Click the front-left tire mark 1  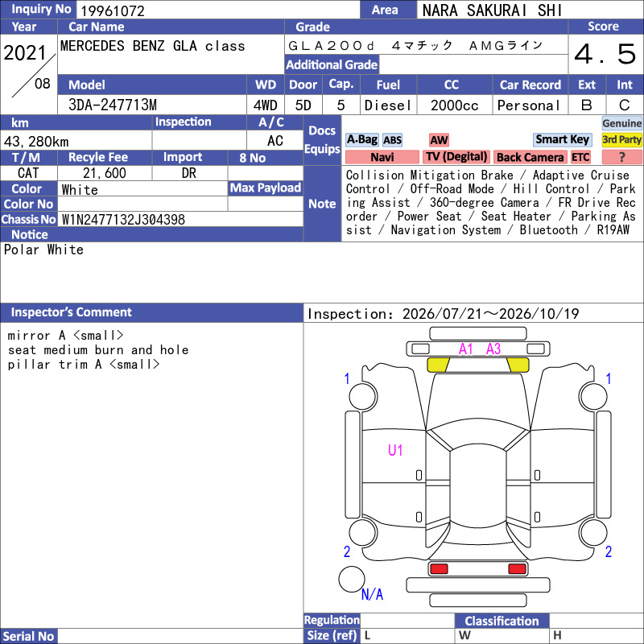347,378
